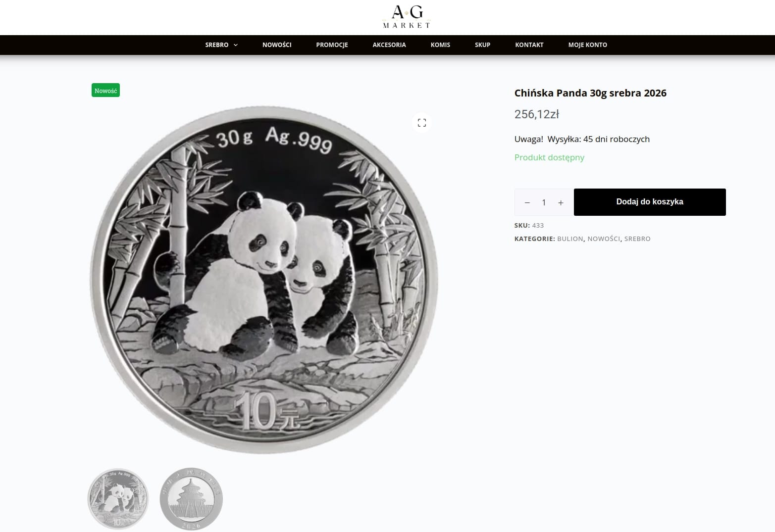The height and width of the screenshot is (532, 775).
Task: Select Komis in top navigation
Action: pyautogui.click(x=440, y=45)
